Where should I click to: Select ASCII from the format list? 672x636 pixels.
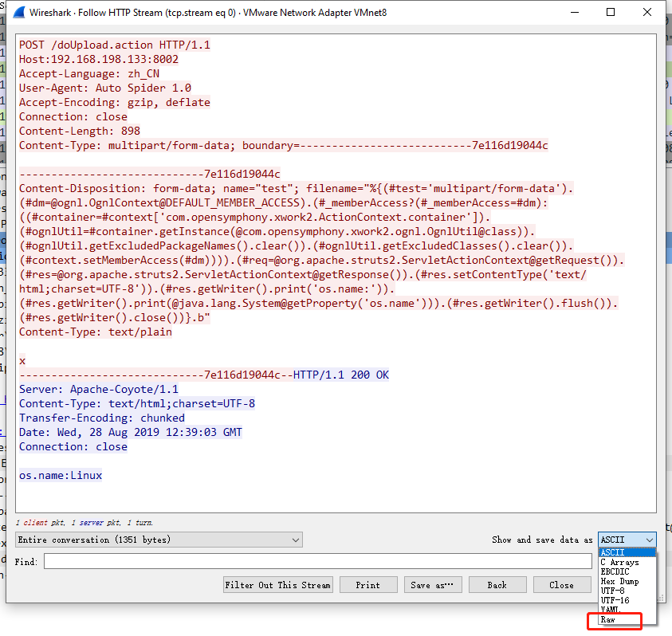(x=627, y=552)
